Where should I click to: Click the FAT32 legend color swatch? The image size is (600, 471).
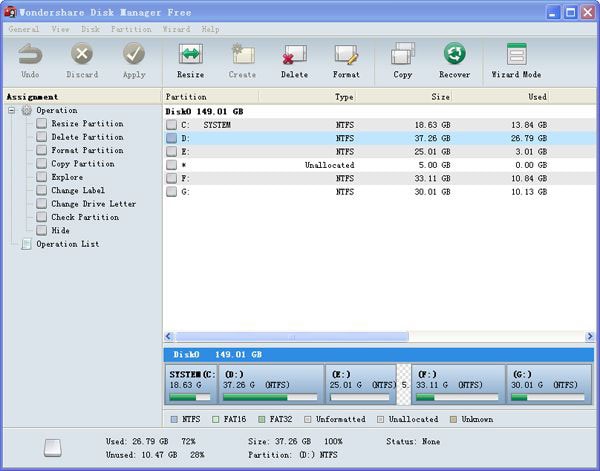[x=262, y=420]
